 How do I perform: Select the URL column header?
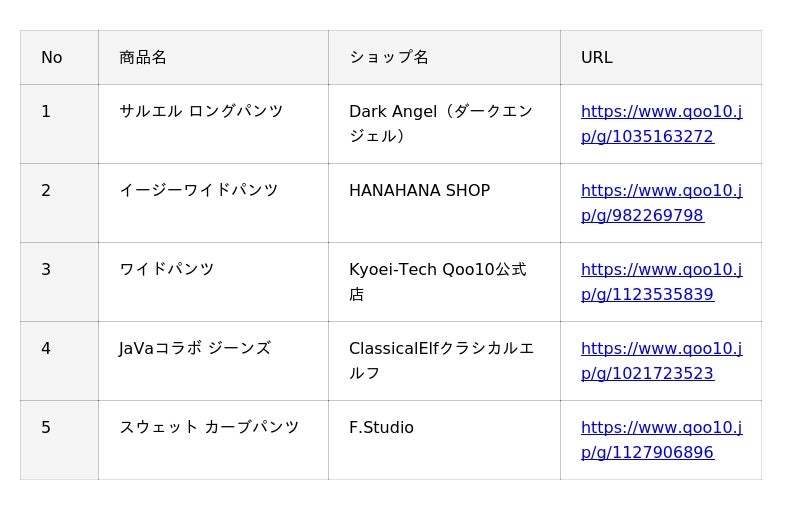pyautogui.click(x=597, y=58)
